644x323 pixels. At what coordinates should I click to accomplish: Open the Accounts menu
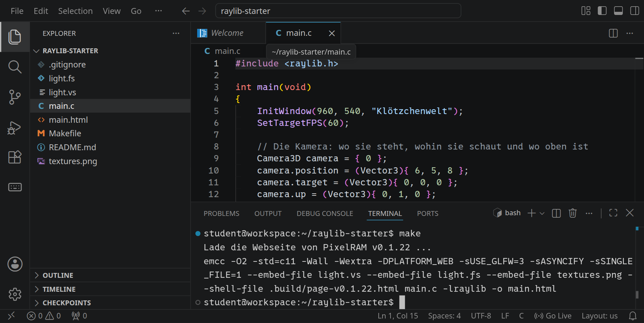[x=15, y=264]
